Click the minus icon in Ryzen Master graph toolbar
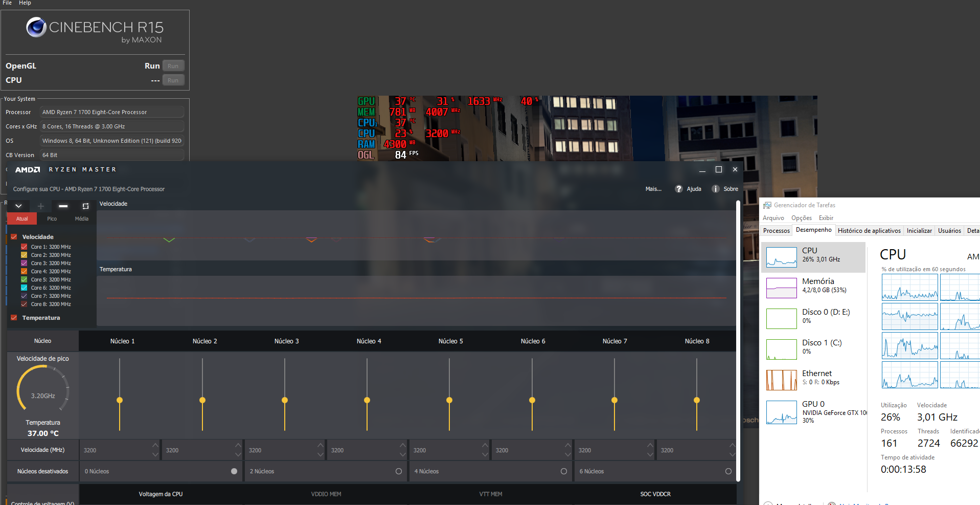The image size is (980, 505). [x=63, y=206]
